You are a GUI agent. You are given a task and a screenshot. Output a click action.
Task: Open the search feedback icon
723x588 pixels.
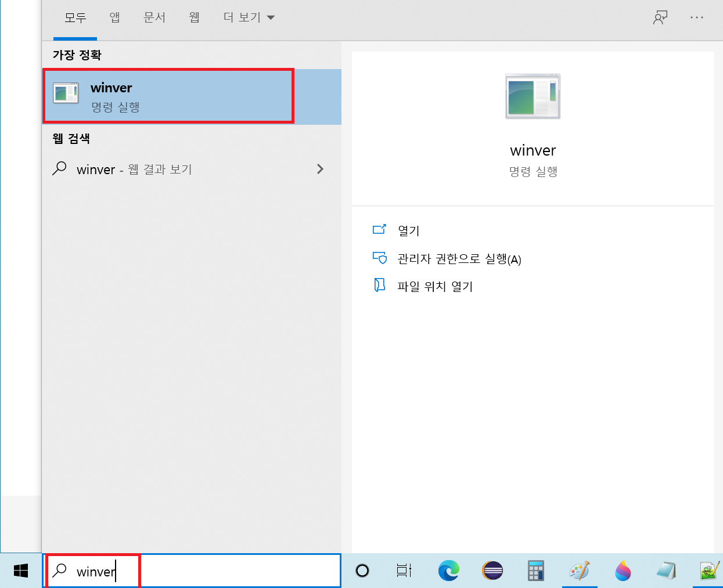coord(660,18)
